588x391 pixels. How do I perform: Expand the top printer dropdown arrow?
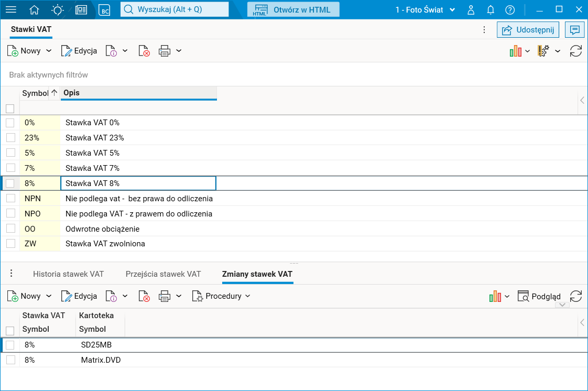pos(179,51)
